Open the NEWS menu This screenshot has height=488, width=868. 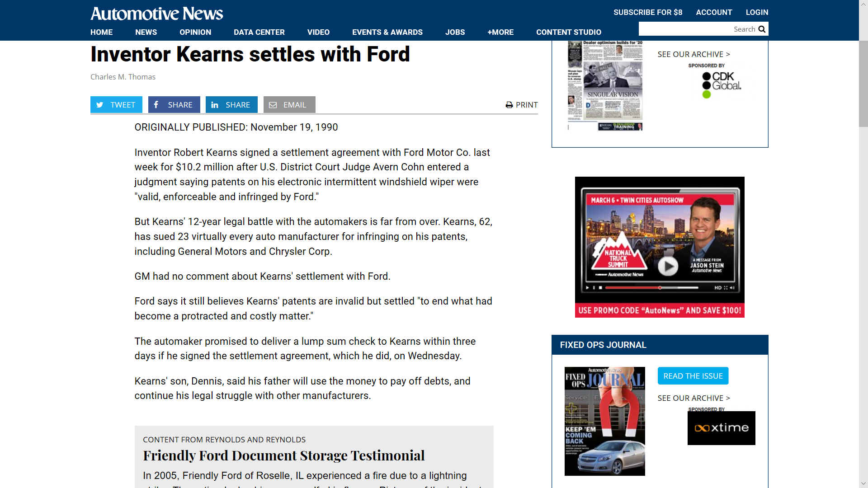(146, 32)
